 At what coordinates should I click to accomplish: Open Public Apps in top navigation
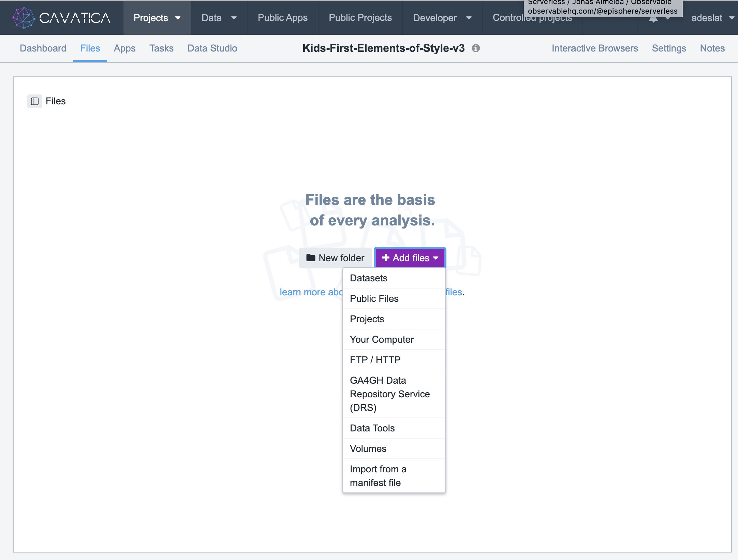click(282, 18)
